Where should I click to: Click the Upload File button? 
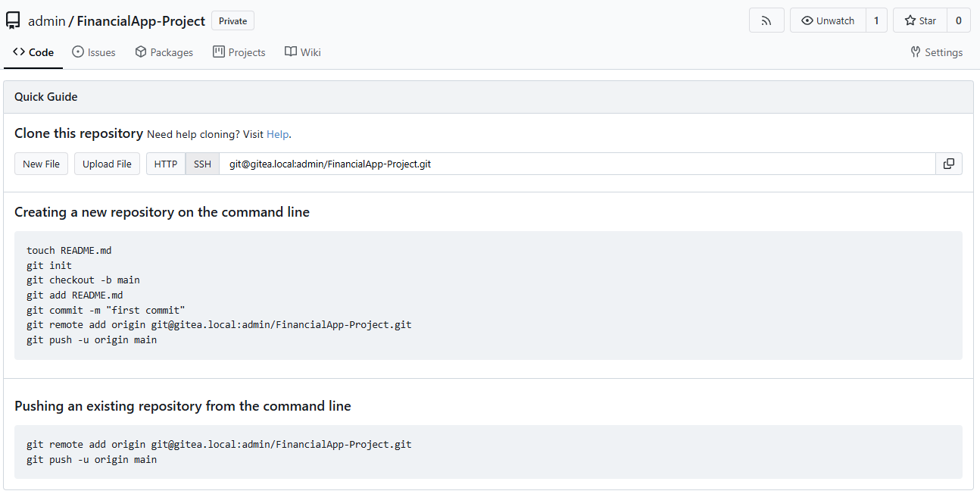click(x=107, y=164)
